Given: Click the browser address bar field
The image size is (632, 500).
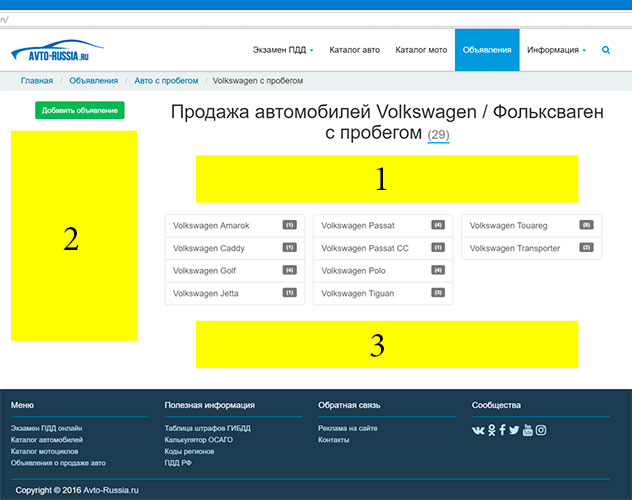Looking at the screenshot, I should point(316,19).
